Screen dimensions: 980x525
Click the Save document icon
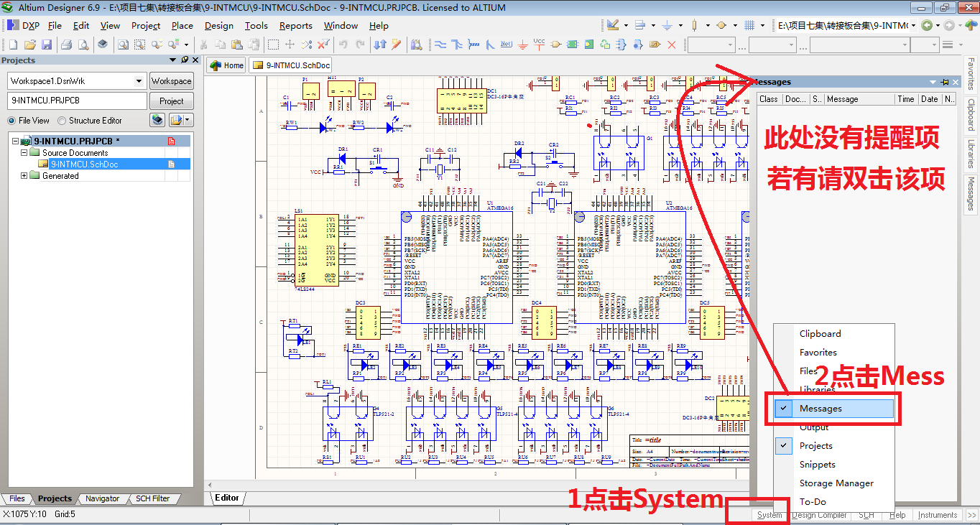coord(47,45)
